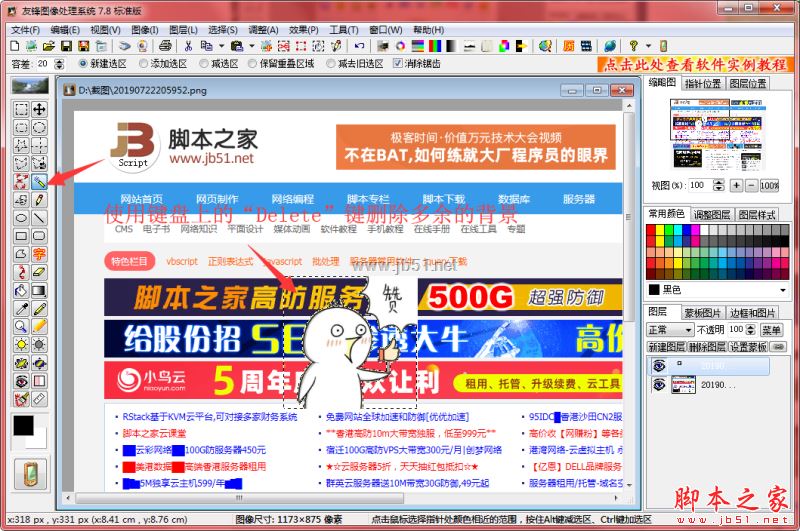
Task: Click the black foreground color box
Action: coord(23,425)
